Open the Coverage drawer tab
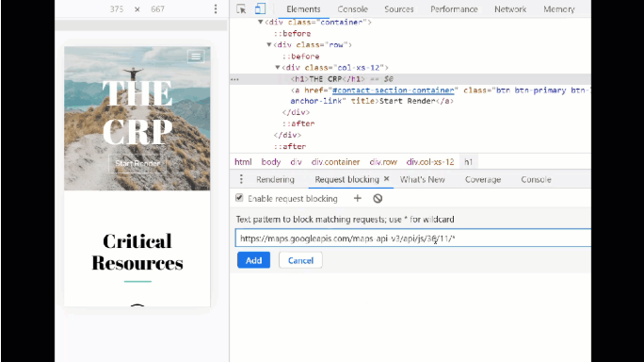Screen dimensions: 644x362 pyautogui.click(x=483, y=179)
